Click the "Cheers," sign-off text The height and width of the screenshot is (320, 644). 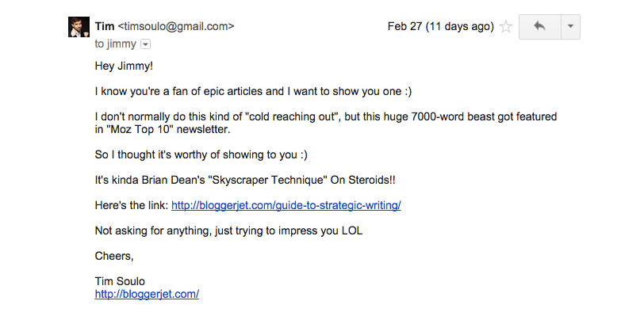pyautogui.click(x=115, y=256)
